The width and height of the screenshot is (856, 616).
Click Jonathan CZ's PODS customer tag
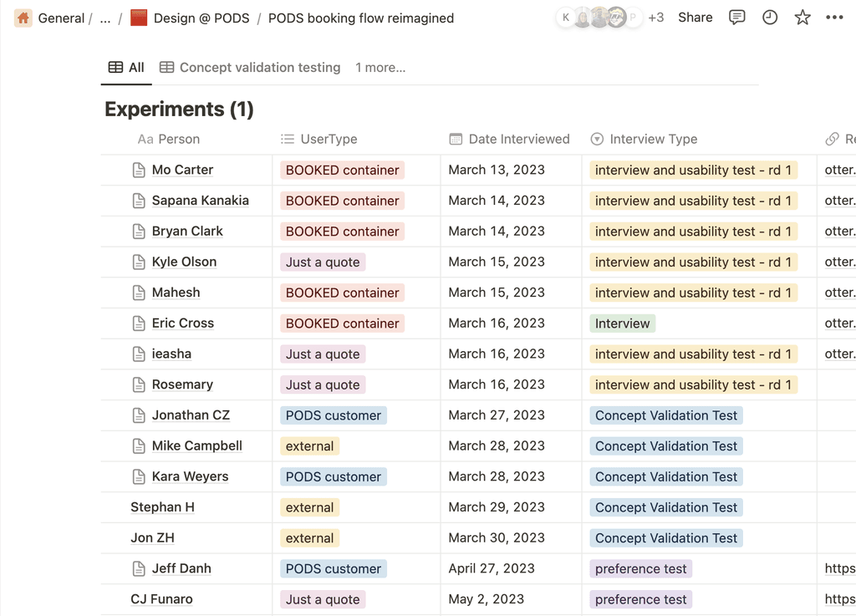(333, 415)
